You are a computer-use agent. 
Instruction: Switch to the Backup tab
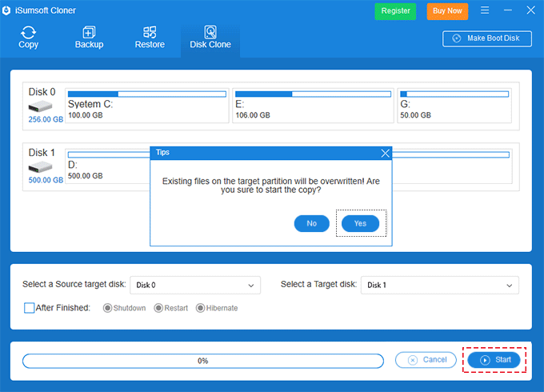pyautogui.click(x=89, y=38)
